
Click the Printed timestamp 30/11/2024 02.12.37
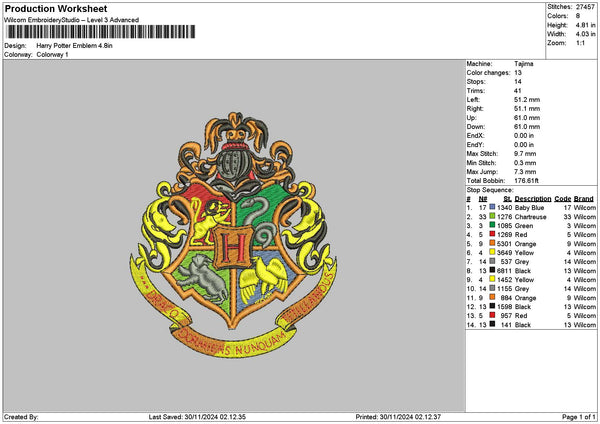pyautogui.click(x=410, y=417)
